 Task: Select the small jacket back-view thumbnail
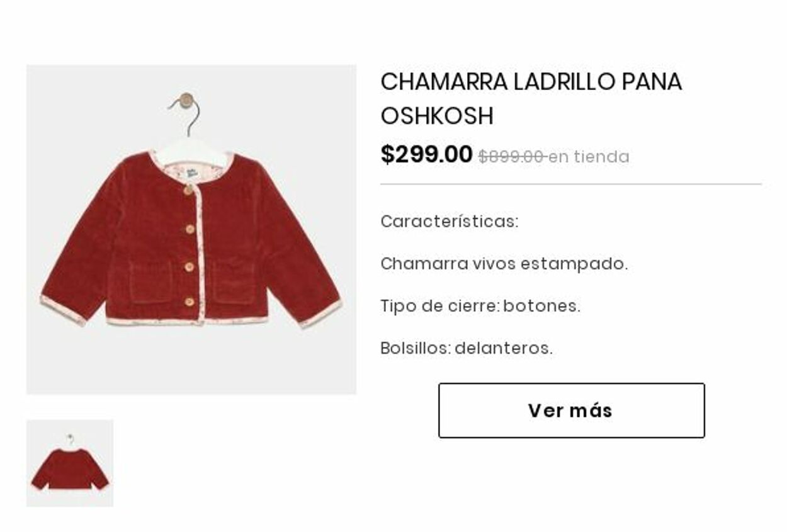click(x=70, y=463)
